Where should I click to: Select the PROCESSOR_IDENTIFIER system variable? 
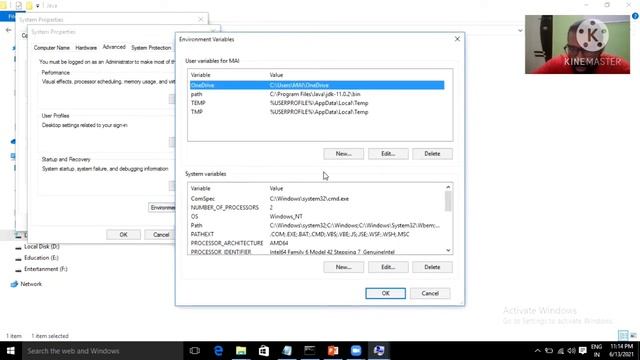point(317,251)
